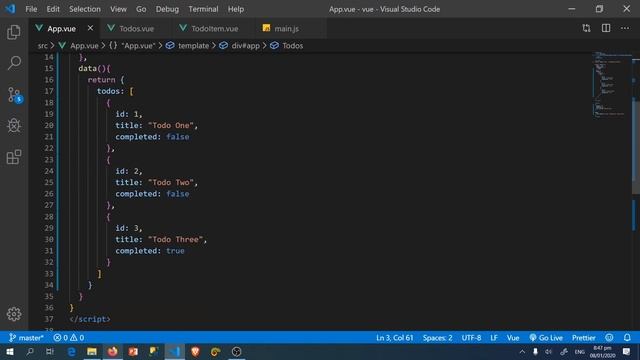The height and width of the screenshot is (360, 640).
Task: Open the Debug menu
Action: (167, 9)
